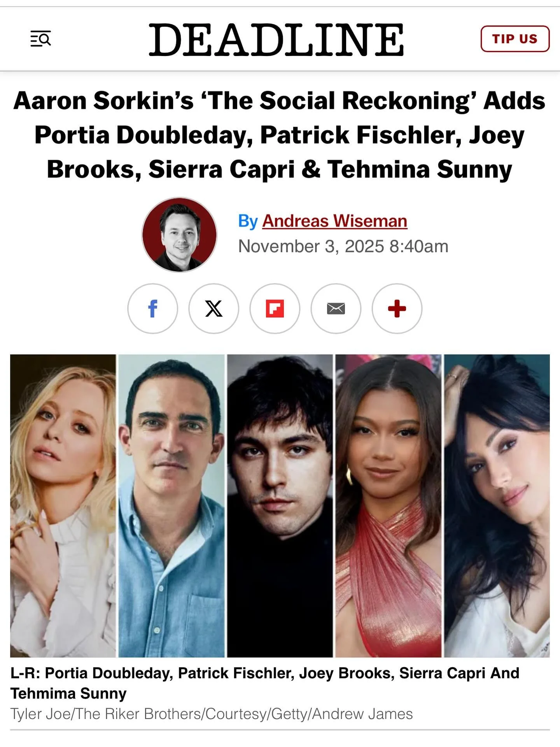This screenshot has width=560, height=747.
Task: Open more sharing options plus icon
Action: 397,309
